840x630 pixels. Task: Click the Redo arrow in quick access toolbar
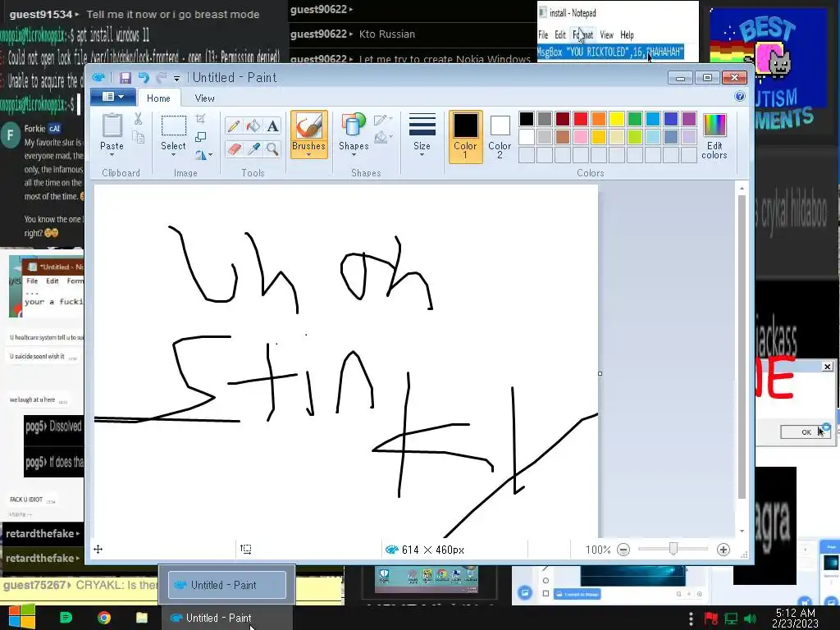(x=161, y=78)
